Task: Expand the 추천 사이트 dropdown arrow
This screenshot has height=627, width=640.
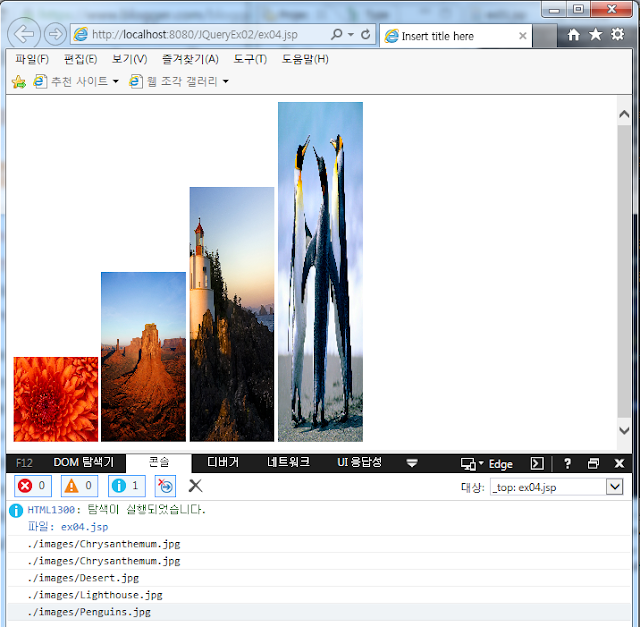Action: 116,82
